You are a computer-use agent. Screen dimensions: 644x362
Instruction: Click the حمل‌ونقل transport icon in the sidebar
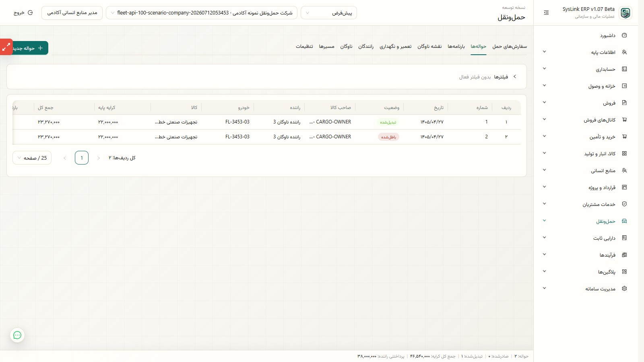point(624,221)
